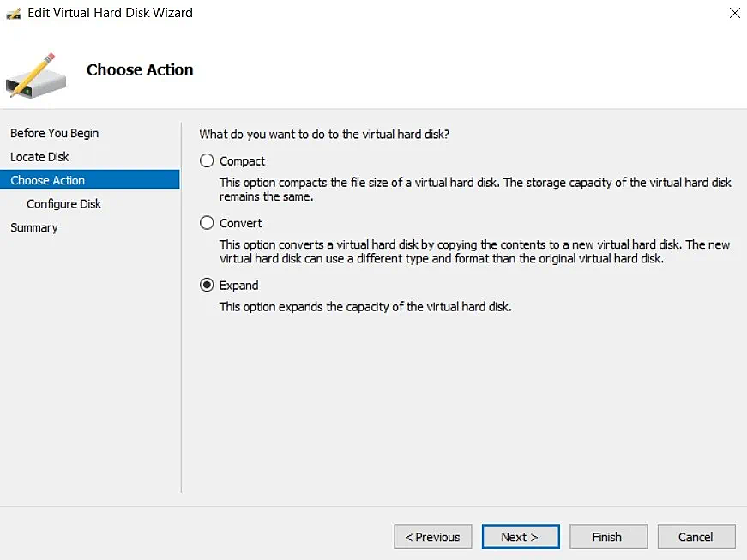Click Next to proceed to Configure Disk

click(521, 536)
